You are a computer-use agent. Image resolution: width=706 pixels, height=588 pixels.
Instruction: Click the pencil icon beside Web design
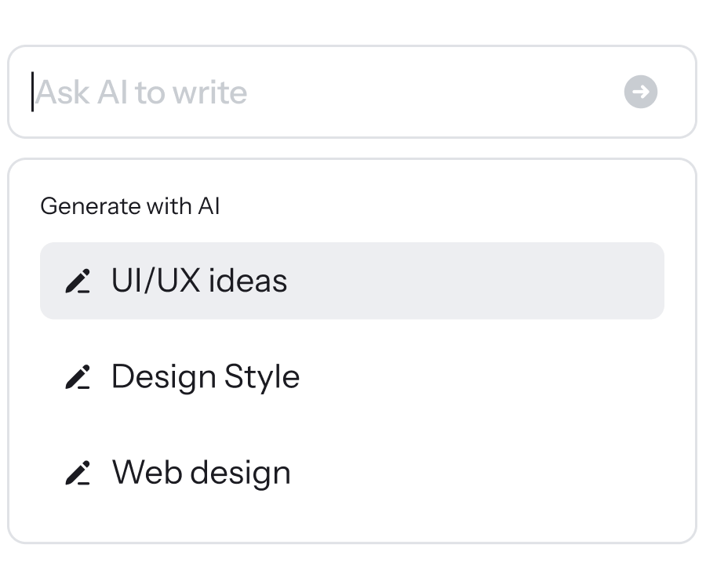pyautogui.click(x=78, y=473)
